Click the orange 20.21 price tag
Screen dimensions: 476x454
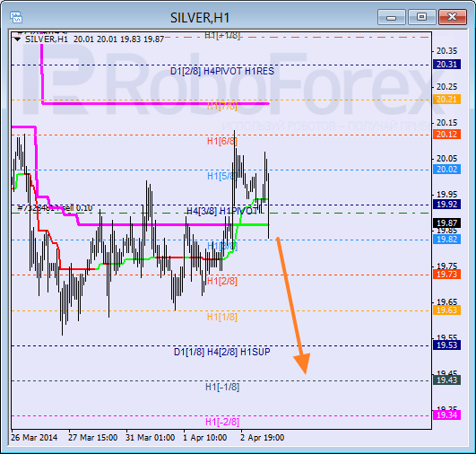(446, 100)
